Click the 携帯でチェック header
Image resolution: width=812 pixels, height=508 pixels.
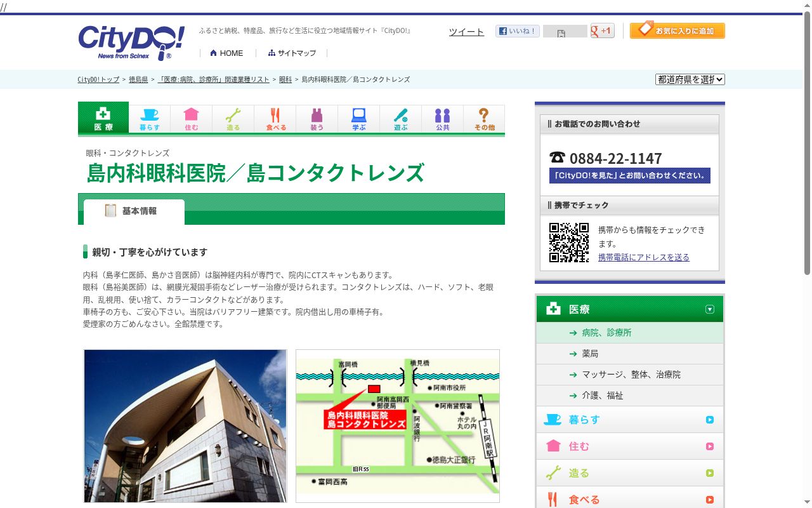[629, 205]
